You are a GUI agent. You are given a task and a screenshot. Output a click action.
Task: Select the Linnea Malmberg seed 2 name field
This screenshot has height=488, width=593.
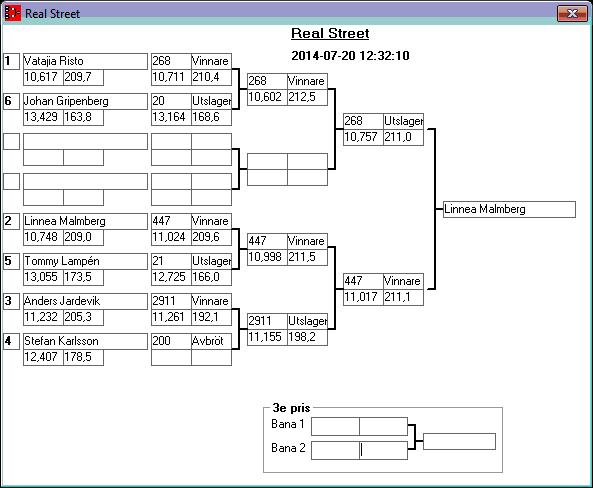tap(85, 221)
